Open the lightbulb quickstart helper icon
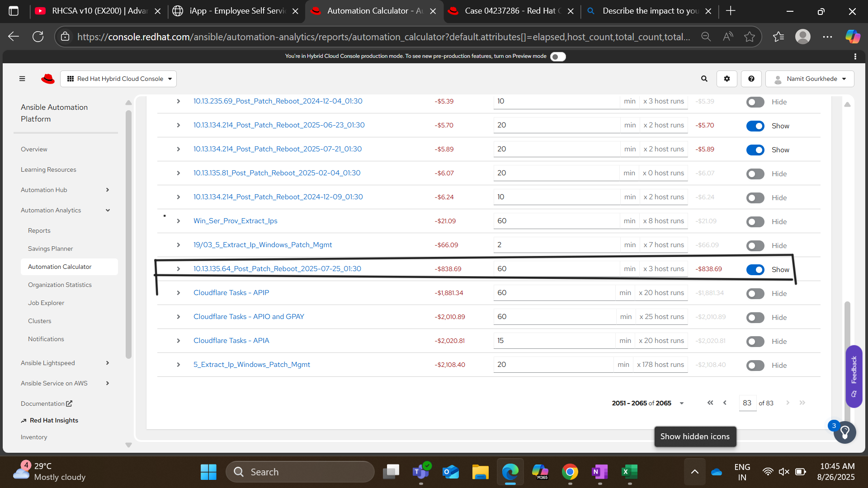The image size is (868, 488). [844, 432]
